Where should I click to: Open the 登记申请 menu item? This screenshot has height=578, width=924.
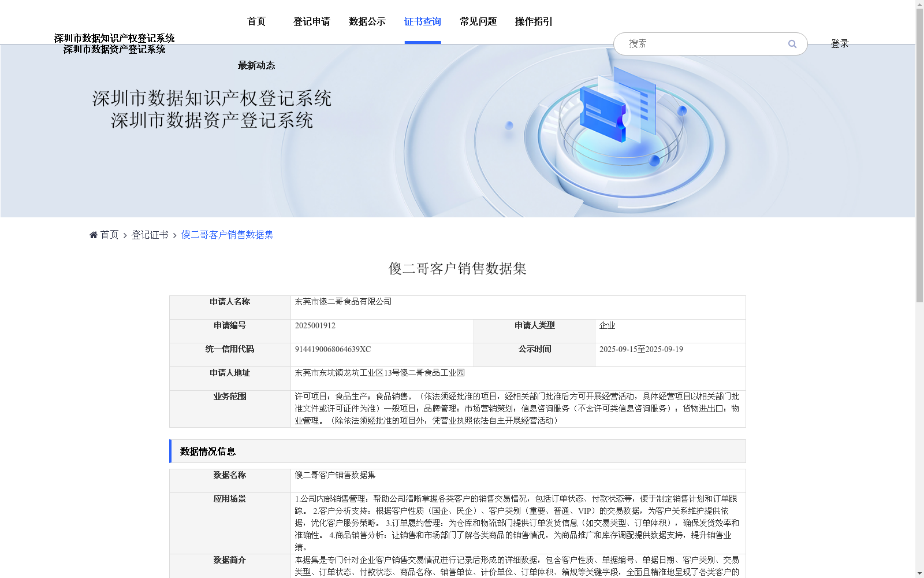pos(312,21)
